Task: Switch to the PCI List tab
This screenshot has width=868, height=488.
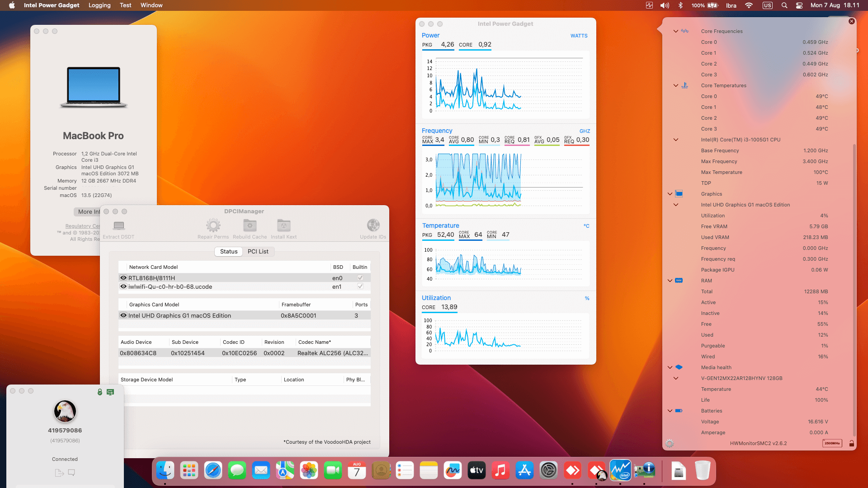Action: [258, 252]
